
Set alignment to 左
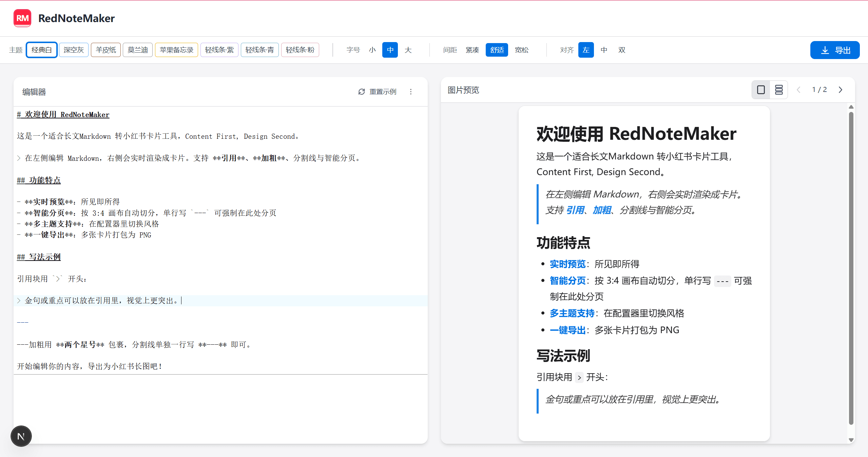tap(586, 50)
